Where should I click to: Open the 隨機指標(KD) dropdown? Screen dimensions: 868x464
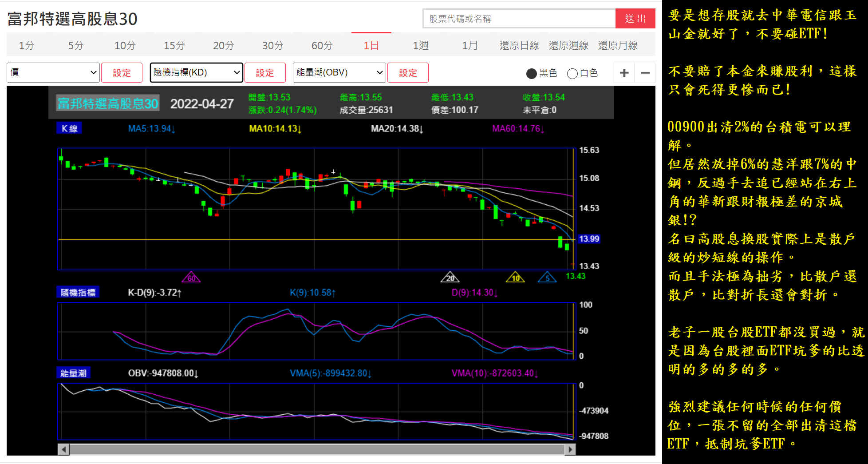coord(197,72)
